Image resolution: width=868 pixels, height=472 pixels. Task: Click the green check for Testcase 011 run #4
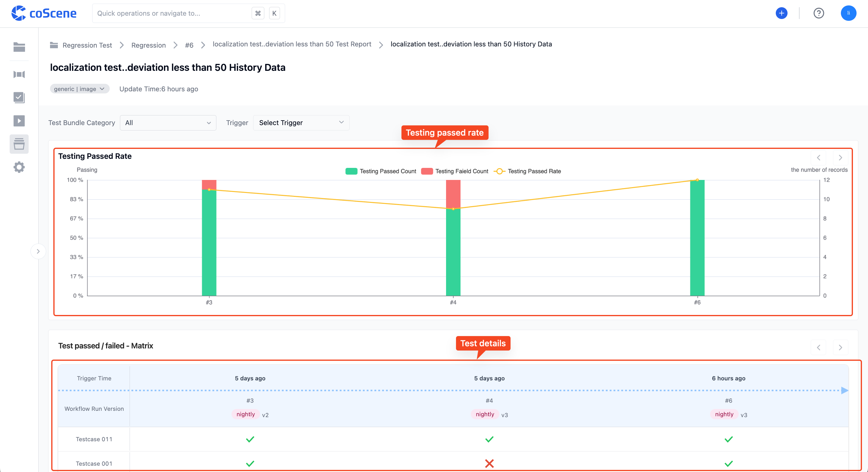point(489,439)
